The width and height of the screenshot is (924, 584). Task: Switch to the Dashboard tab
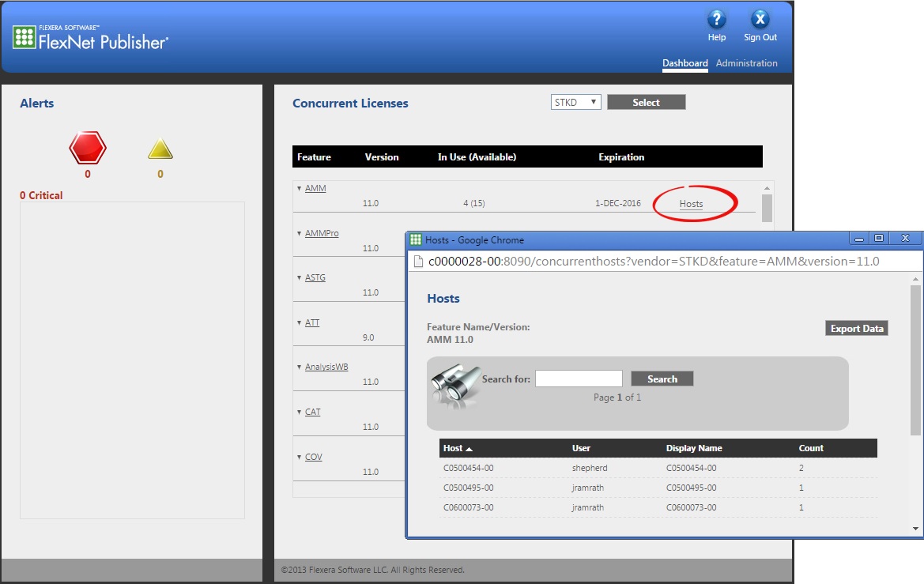coord(685,63)
